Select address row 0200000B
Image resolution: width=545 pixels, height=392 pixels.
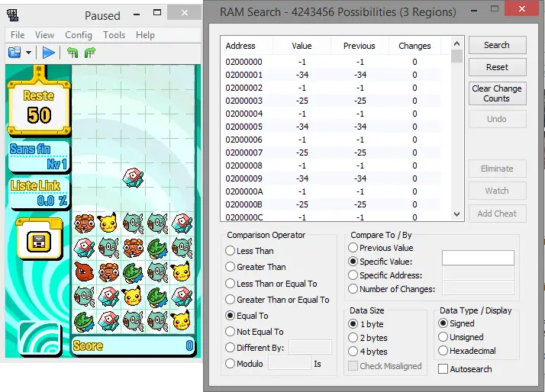click(331, 204)
